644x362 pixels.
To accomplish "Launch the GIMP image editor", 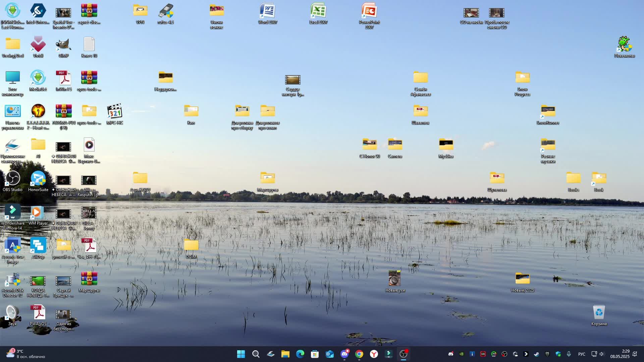I will click(63, 45).
